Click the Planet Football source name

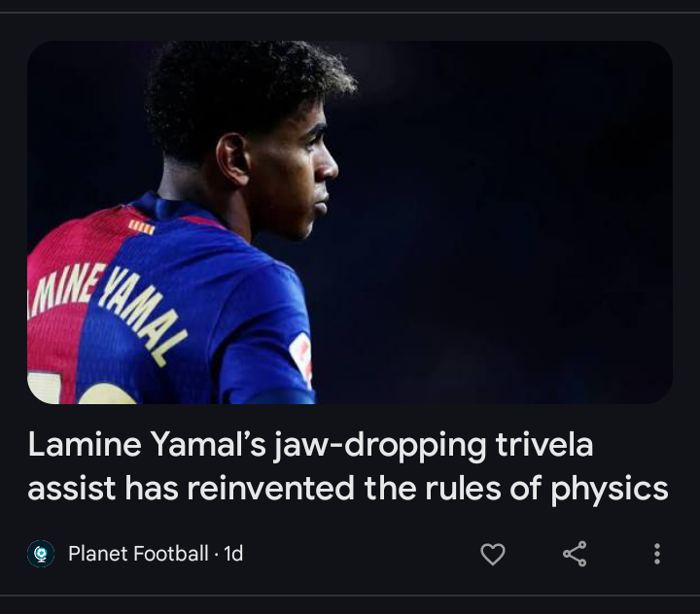coord(138,554)
